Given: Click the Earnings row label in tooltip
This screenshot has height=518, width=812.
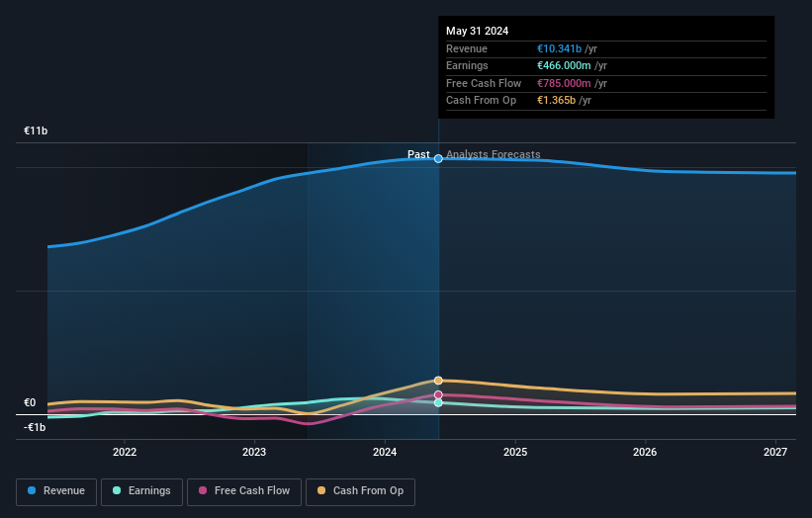Looking at the screenshot, I should click(467, 65).
